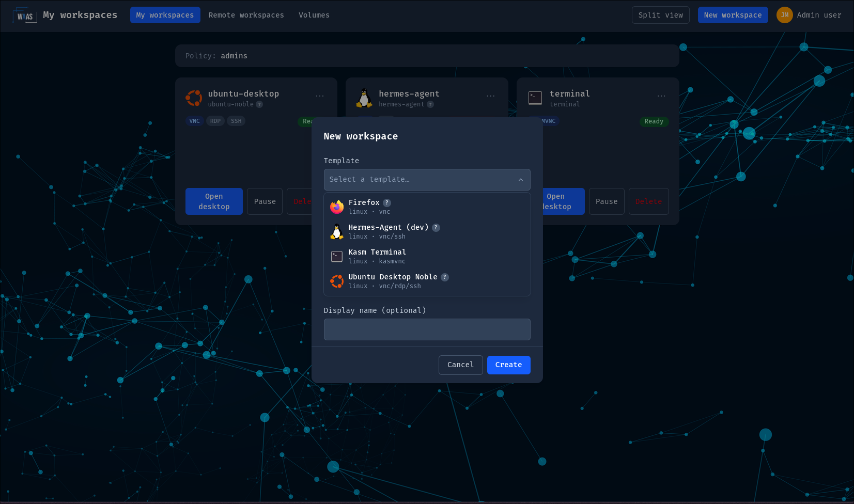
Task: Choose Kasm Terminal template option
Action: (427, 256)
